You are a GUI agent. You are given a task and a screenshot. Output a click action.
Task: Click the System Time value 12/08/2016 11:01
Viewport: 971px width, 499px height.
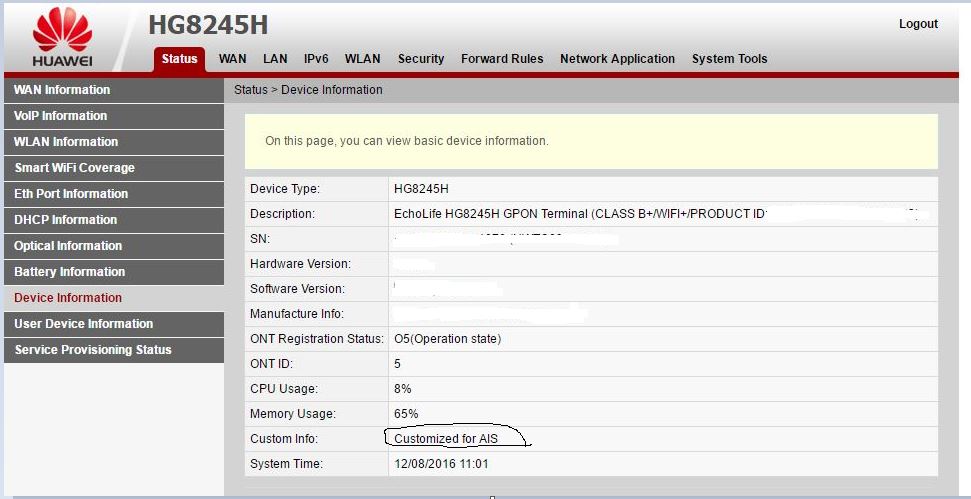(x=441, y=464)
